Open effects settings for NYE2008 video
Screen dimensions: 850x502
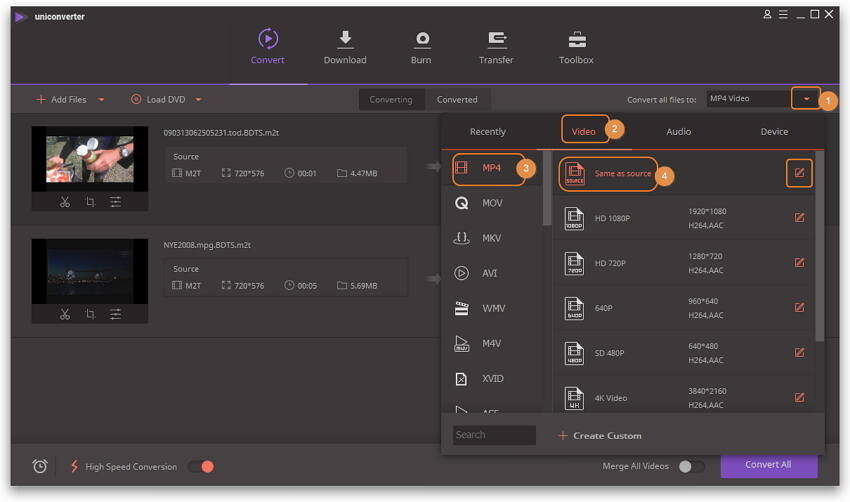coord(115,314)
